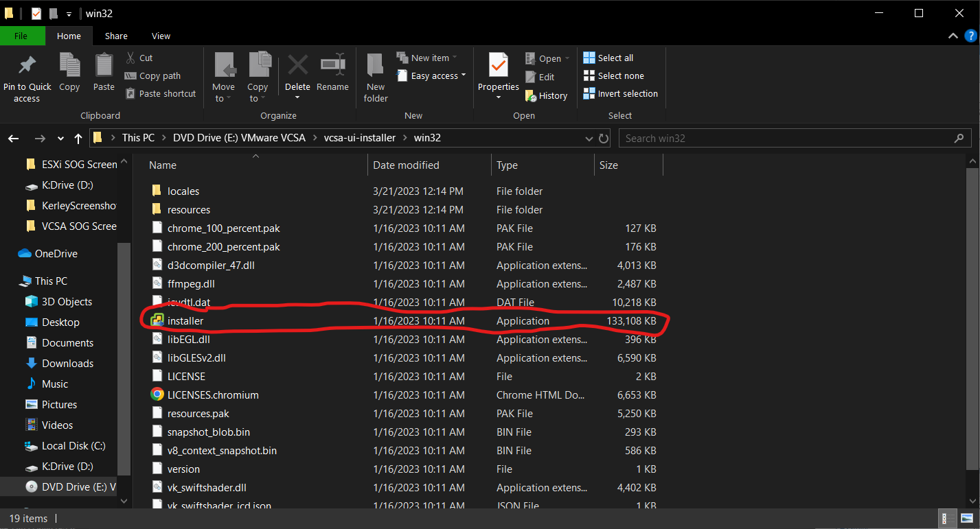The image size is (980, 529).
Task: Select the snapshot_blob.bin file
Action: pos(208,432)
